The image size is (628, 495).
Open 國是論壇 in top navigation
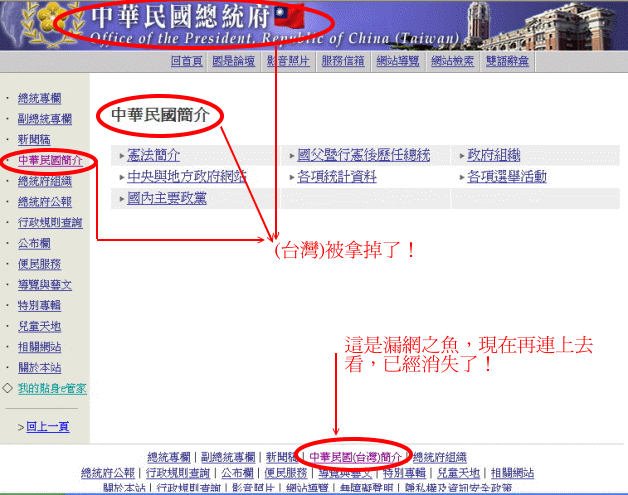pyautogui.click(x=233, y=61)
